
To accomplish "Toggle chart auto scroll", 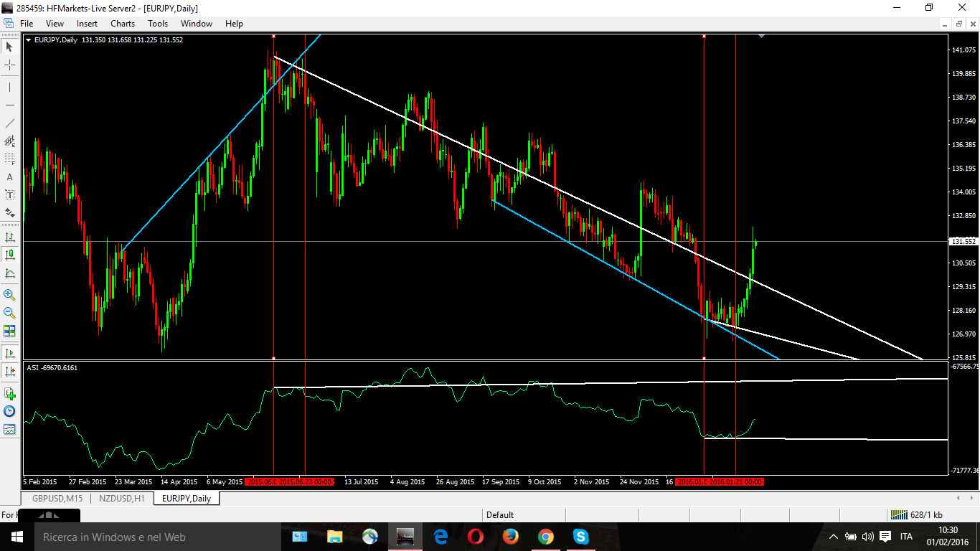I will tap(9, 353).
